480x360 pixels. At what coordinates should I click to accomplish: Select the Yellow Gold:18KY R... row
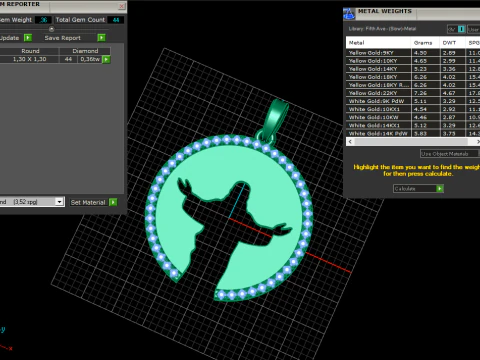(413, 85)
